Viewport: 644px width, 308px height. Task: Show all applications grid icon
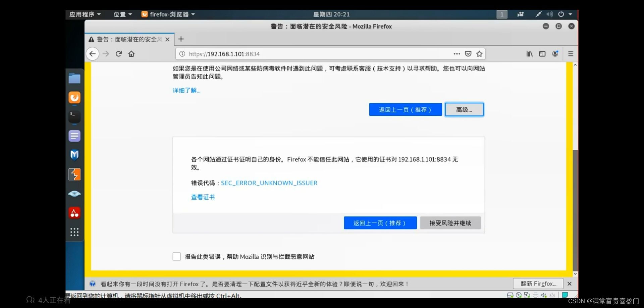[x=74, y=232]
